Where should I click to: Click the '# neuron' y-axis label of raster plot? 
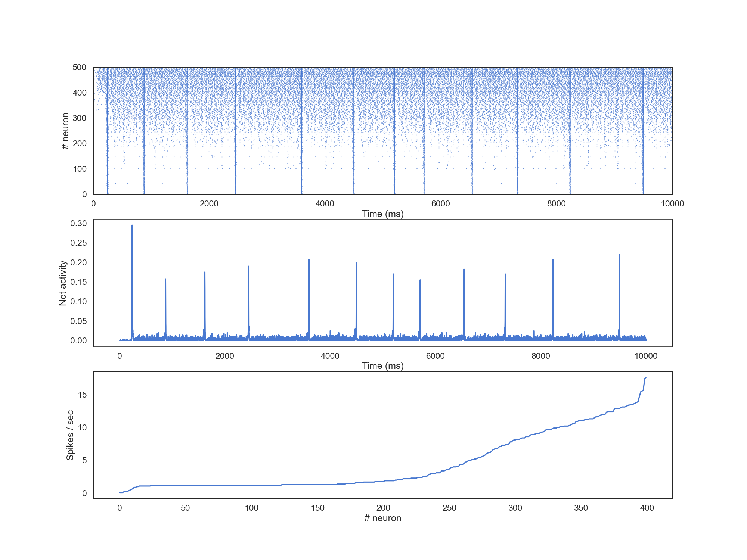coord(66,131)
